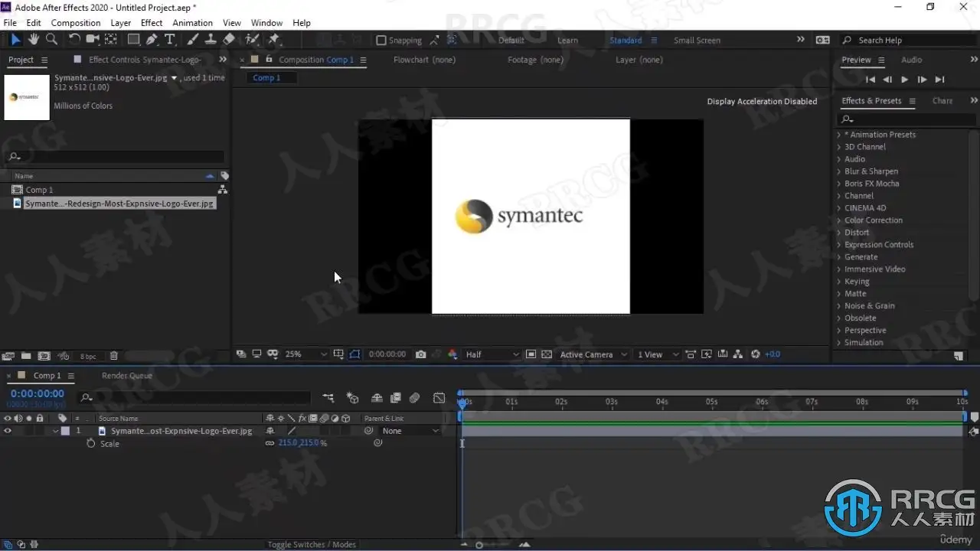Click the Search Help field
The width and height of the screenshot is (980, 551).
(908, 41)
